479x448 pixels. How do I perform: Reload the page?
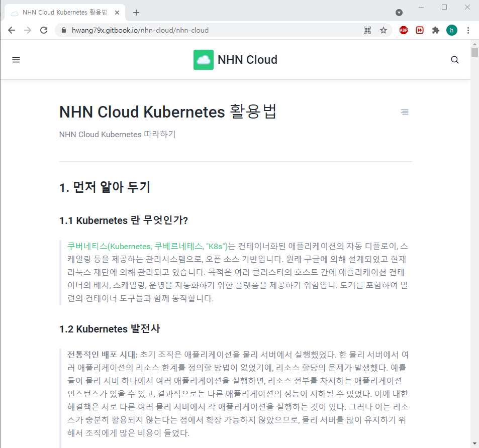44,30
